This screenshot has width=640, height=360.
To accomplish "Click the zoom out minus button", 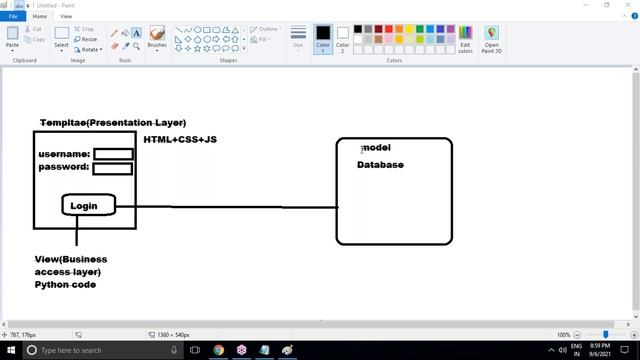I will click(x=577, y=335).
